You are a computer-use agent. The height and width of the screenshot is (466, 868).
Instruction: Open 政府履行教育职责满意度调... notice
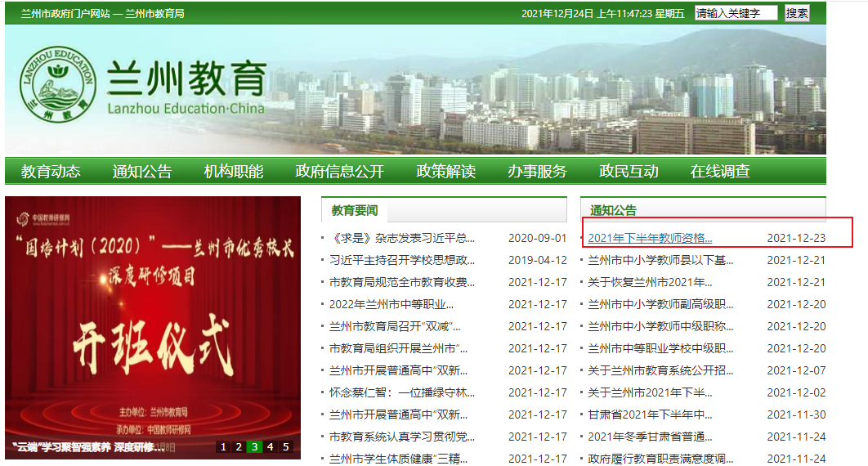point(660,459)
